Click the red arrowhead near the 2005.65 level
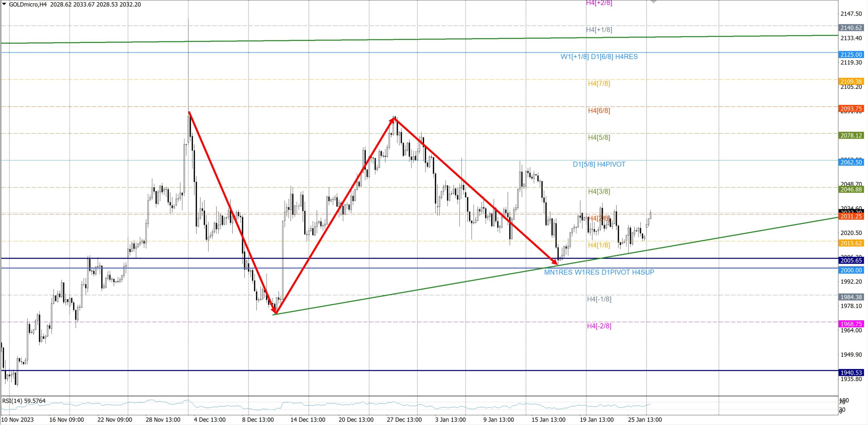This screenshot has height=425, width=868. tap(555, 262)
